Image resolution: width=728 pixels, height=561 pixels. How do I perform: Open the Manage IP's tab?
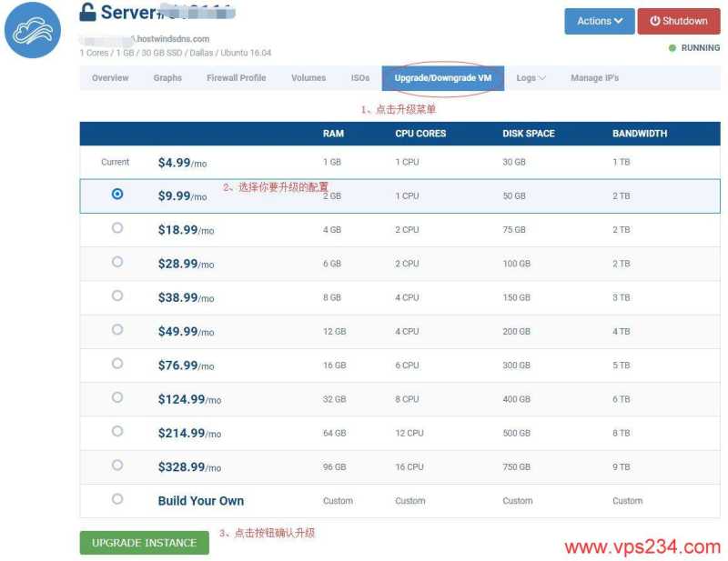tap(595, 78)
